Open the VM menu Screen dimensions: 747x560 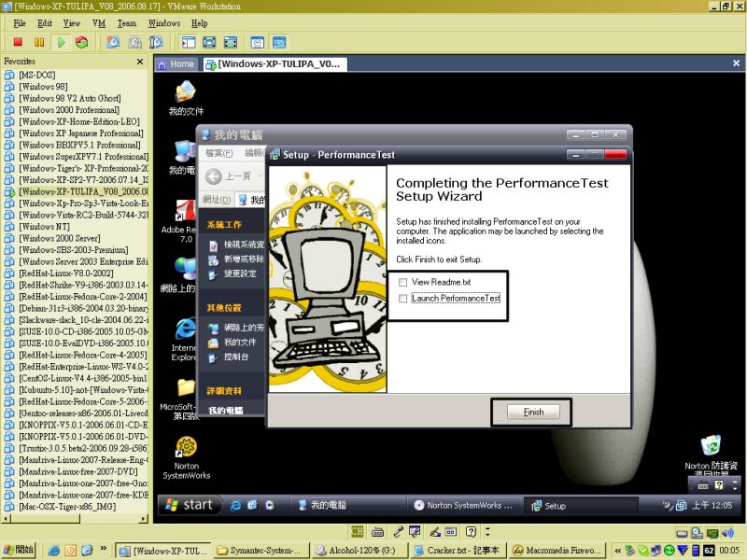[x=99, y=22]
